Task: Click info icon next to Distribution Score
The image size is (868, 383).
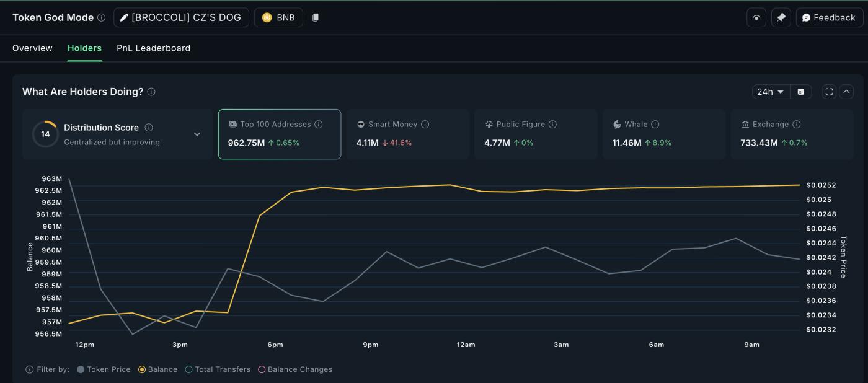Action: pyautogui.click(x=149, y=128)
